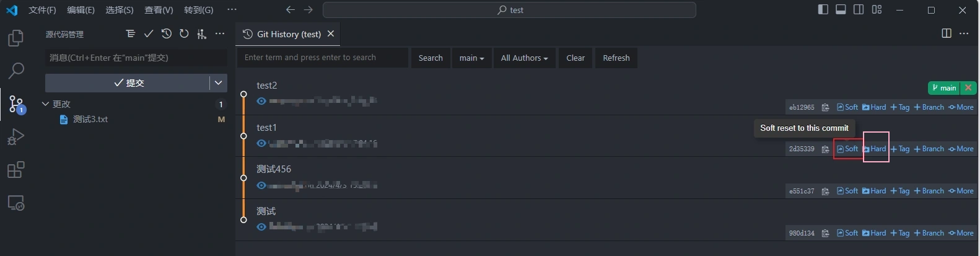The height and width of the screenshot is (256, 980).
Task: Hard reset to 测试 commit
Action: 874,233
